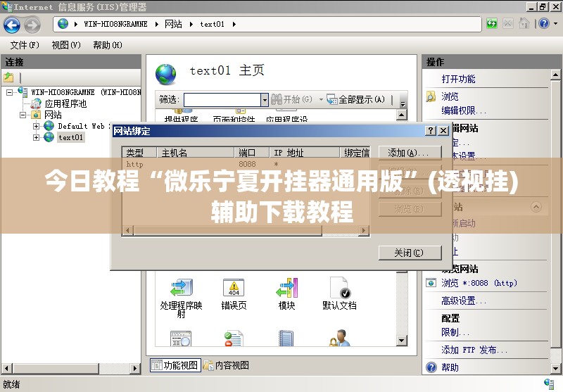Click the 类型 column header
The height and width of the screenshot is (392, 563).
(x=139, y=153)
